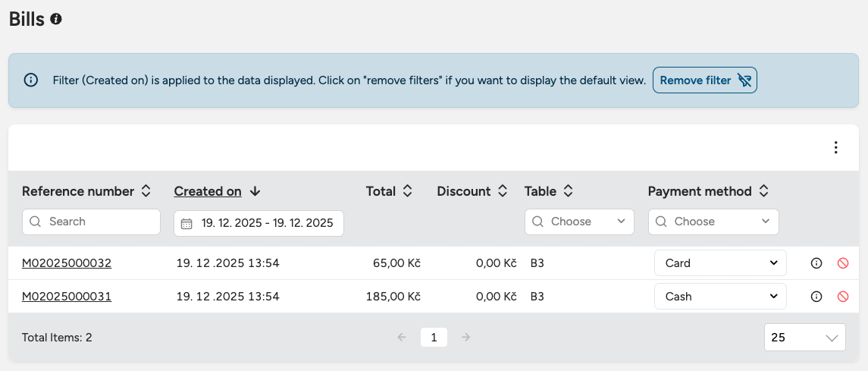Screen dimensions: 868x371
Task: Change Card payment method dropdown
Action: point(719,263)
